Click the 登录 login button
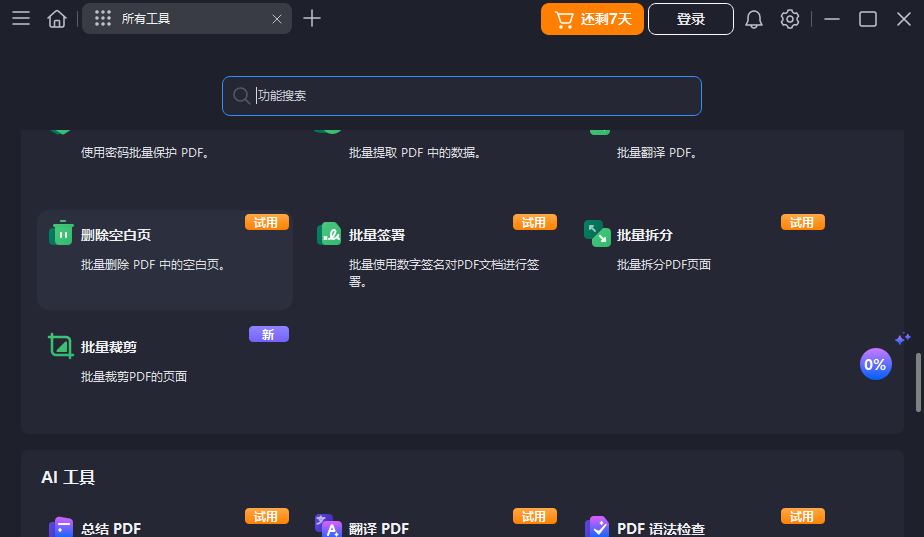This screenshot has width=924, height=537. 691,19
